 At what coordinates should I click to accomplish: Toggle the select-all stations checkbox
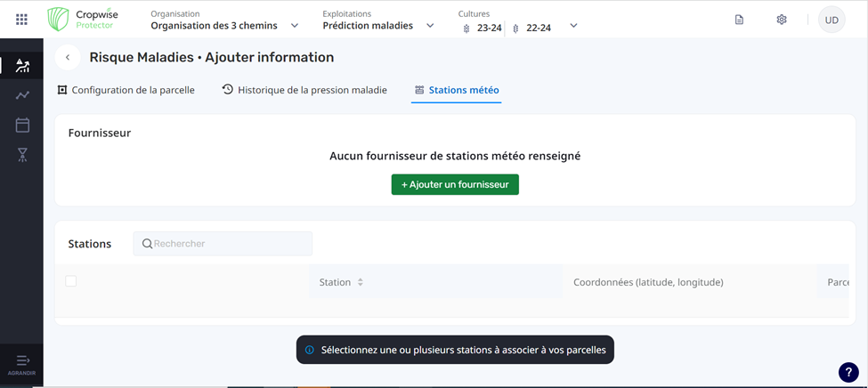71,281
